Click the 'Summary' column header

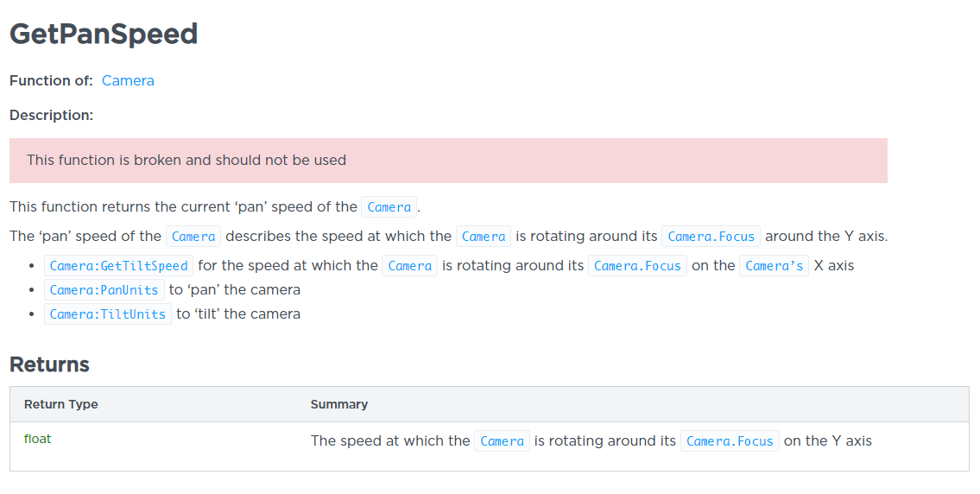click(x=338, y=404)
